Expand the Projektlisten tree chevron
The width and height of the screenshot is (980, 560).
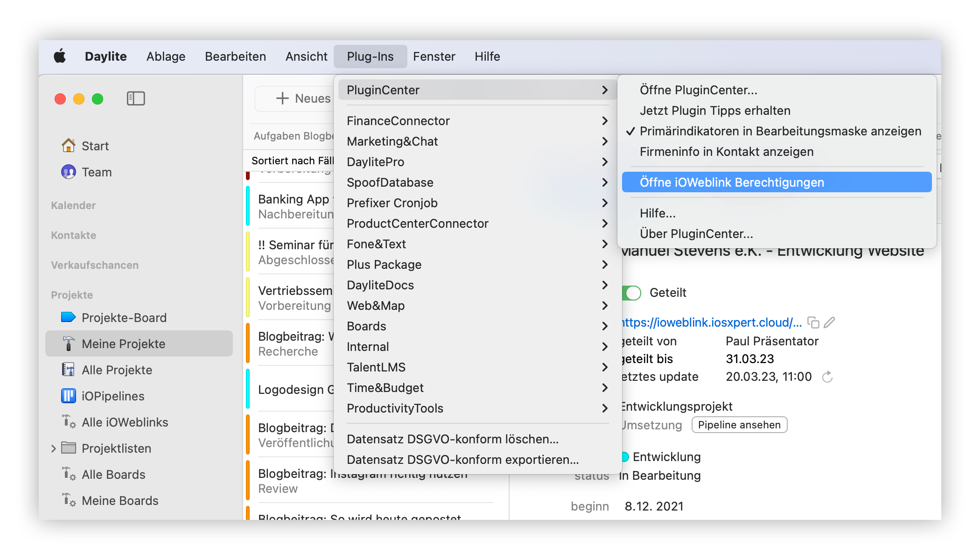tap(53, 448)
